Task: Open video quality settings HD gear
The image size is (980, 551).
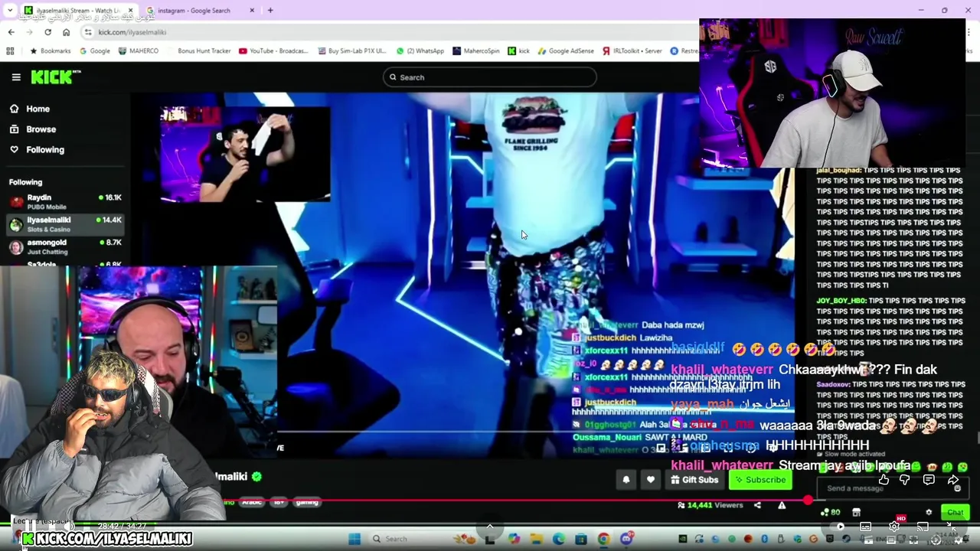Action: (x=894, y=527)
